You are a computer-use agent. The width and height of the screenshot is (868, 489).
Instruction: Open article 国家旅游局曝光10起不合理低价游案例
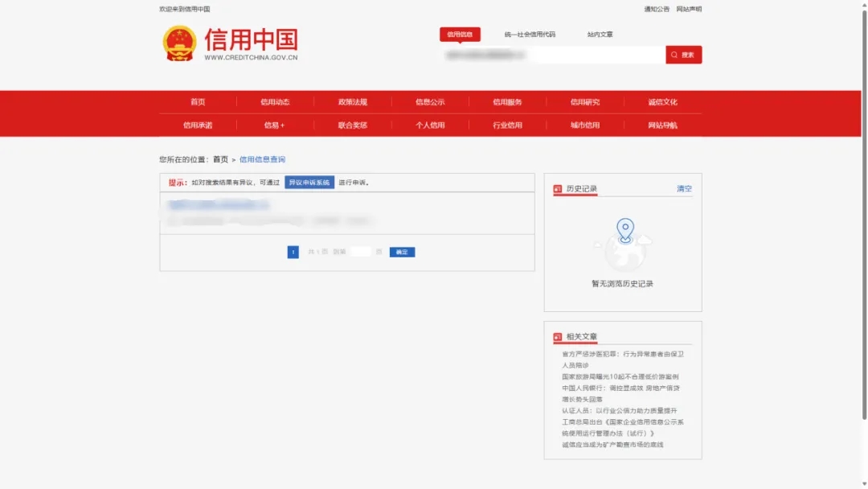pos(620,376)
